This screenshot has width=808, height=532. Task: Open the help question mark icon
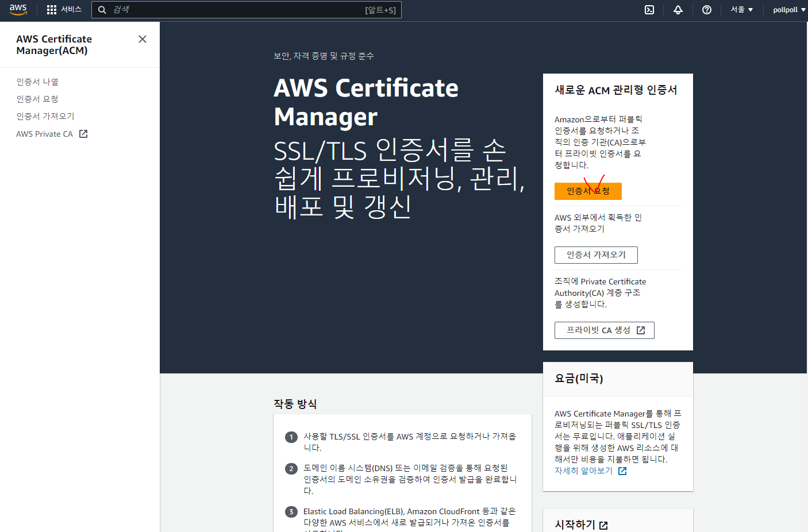coord(707,10)
